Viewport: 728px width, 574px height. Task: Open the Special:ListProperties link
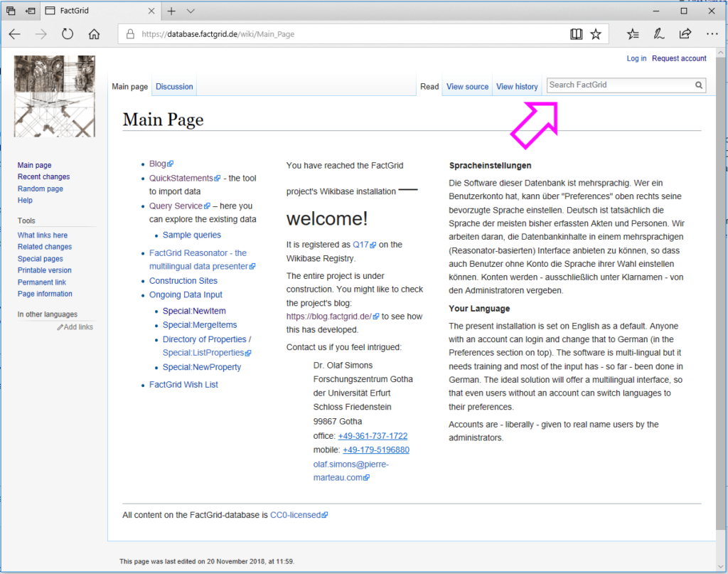[207, 353]
